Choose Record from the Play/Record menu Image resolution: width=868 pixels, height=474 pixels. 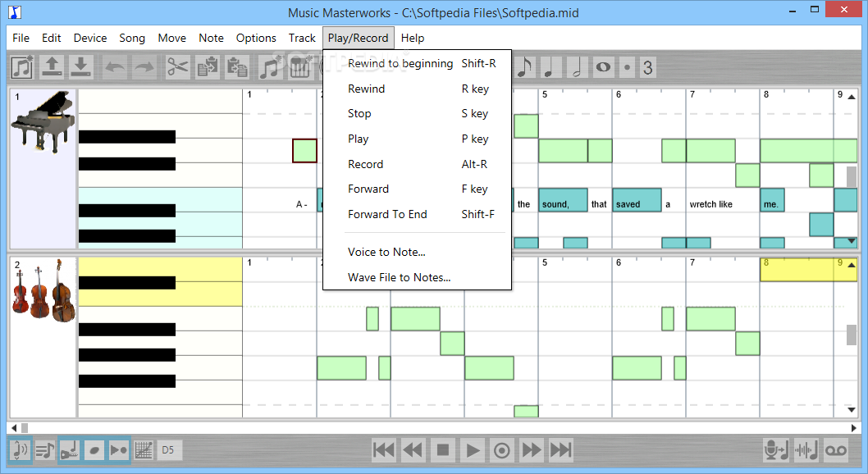point(417,164)
